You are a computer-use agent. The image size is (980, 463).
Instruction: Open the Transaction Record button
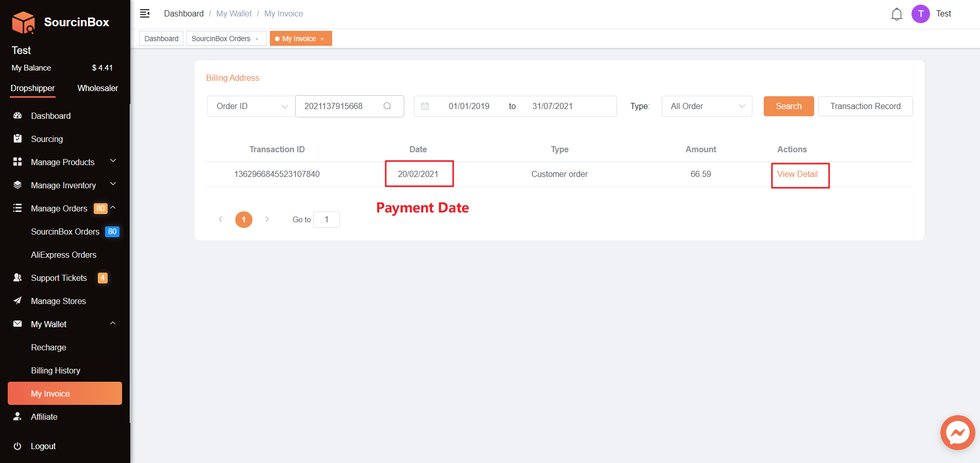point(865,106)
